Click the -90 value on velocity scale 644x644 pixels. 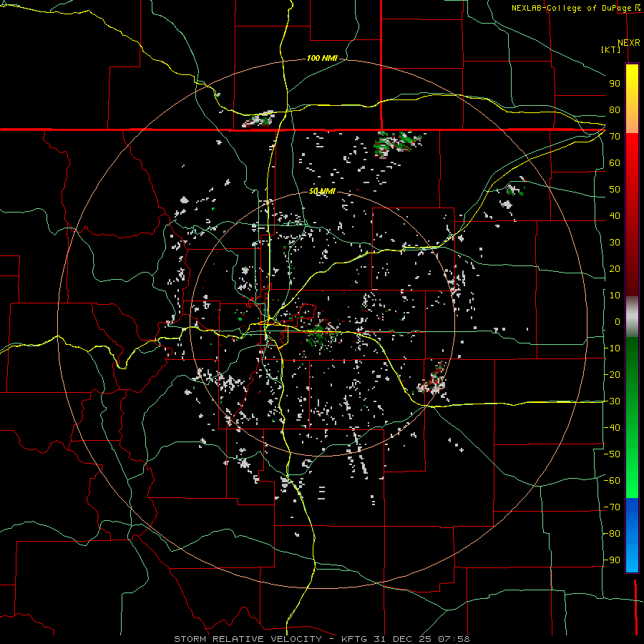[612, 560]
